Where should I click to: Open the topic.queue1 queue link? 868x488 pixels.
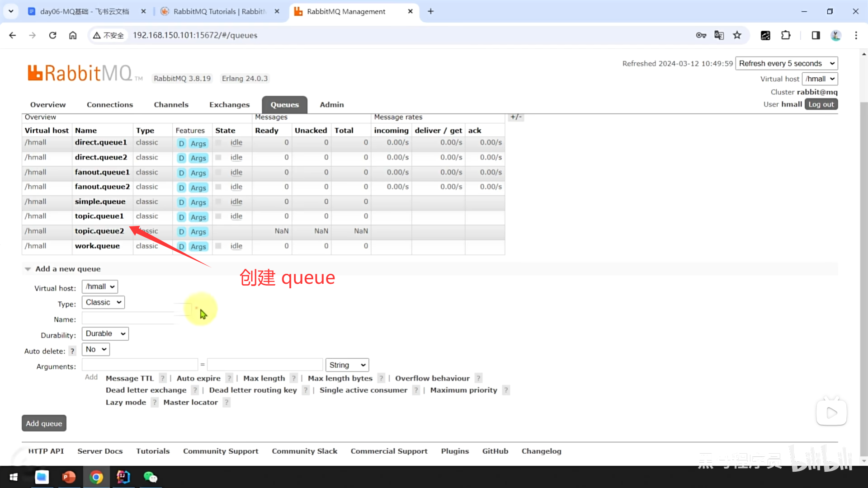coord(99,216)
